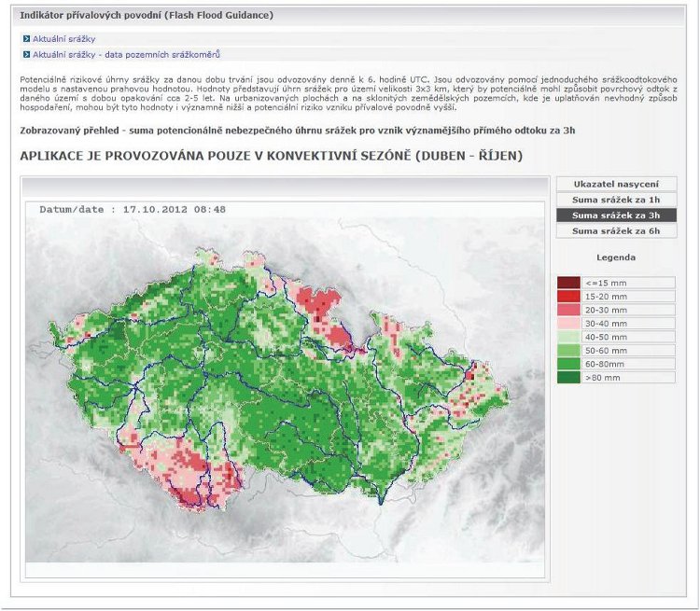Open Aktuální srážky - data pozemních srážkoměrů link

pyautogui.click(x=126, y=55)
